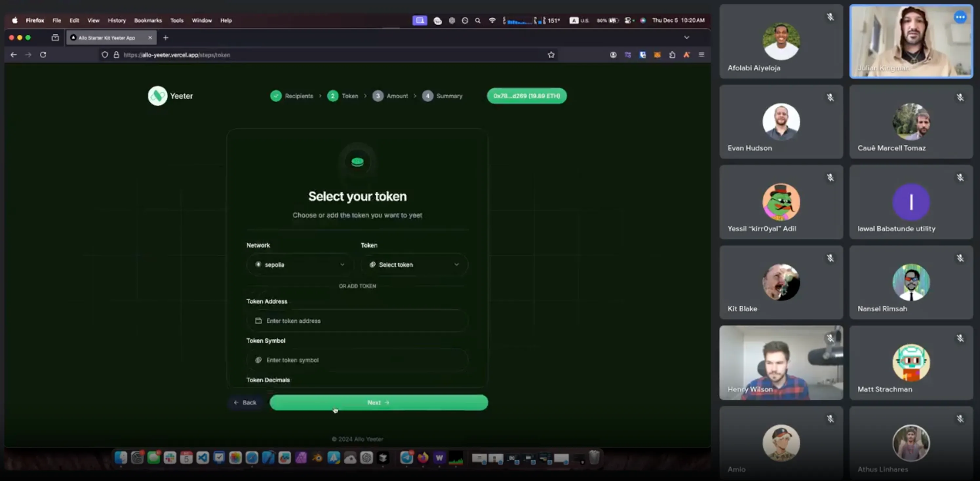Open Firefox from the Dock

(423, 458)
